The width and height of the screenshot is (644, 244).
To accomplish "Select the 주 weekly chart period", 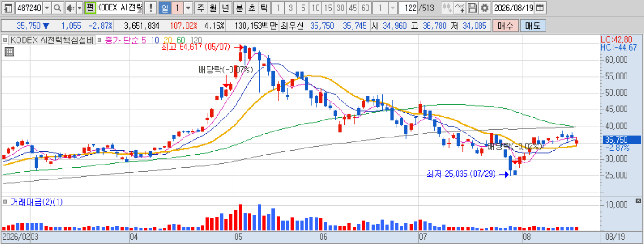I will (x=200, y=8).
